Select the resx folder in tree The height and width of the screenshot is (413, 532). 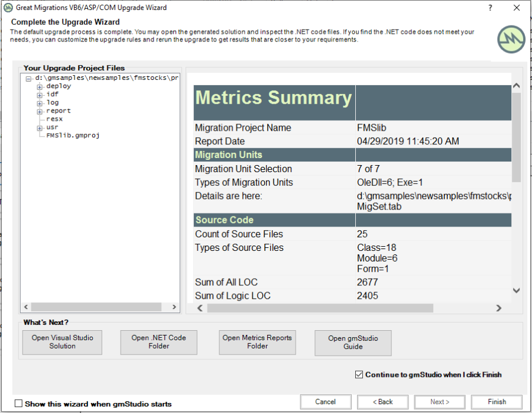54,119
